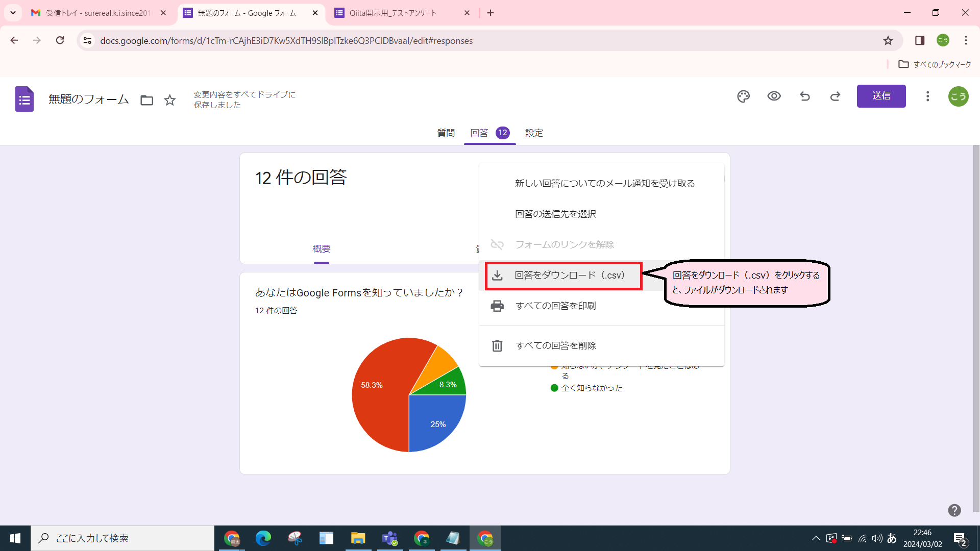Star the 無題のフォーム as favorite

(x=169, y=101)
